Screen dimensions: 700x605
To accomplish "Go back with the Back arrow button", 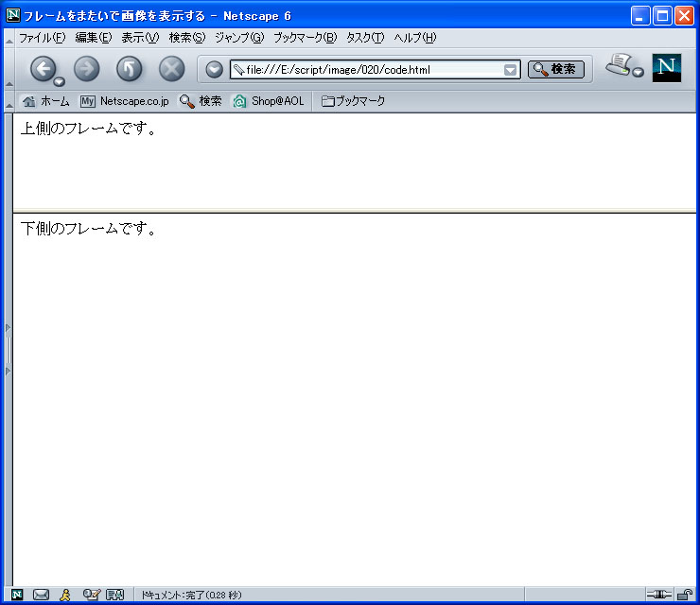I will point(44,69).
